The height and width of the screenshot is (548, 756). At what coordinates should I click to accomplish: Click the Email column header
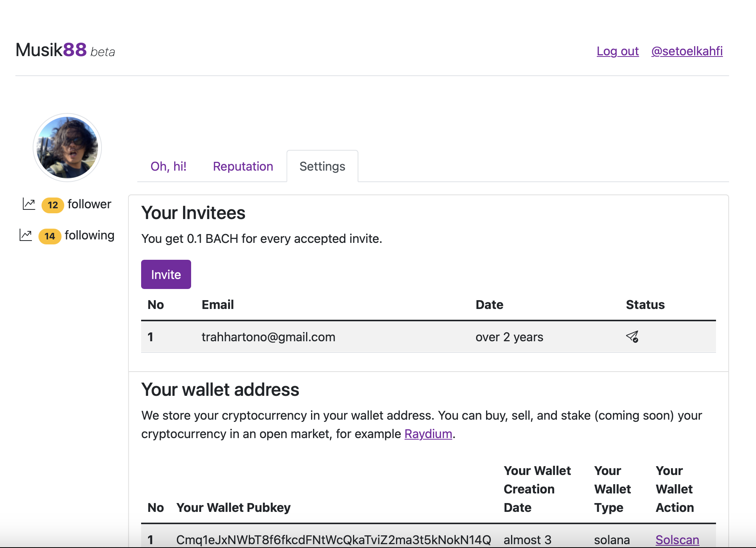pyautogui.click(x=218, y=305)
